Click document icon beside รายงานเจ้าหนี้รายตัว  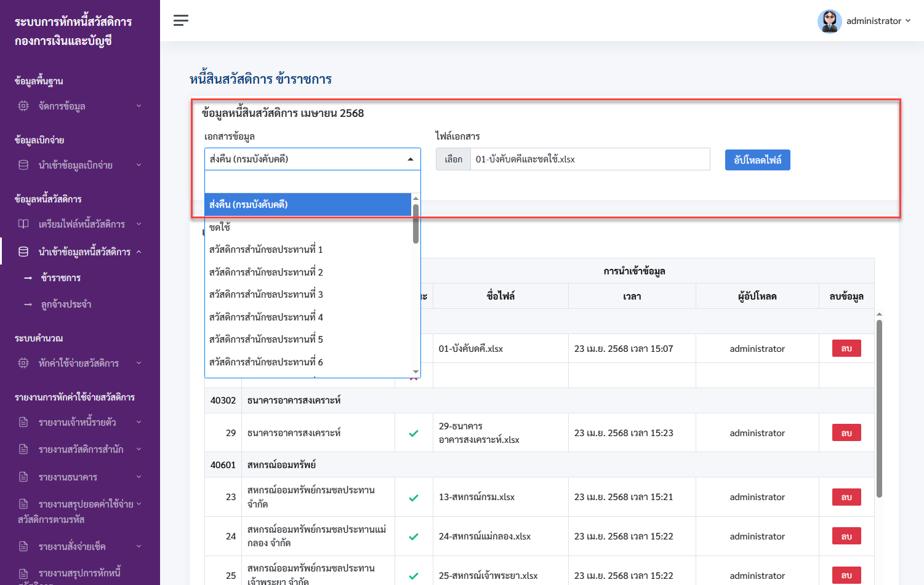tap(23, 422)
